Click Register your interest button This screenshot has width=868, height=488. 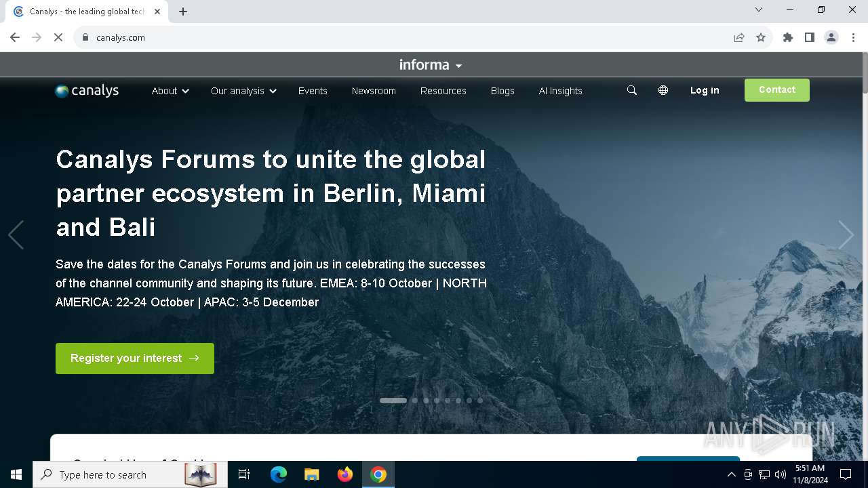pos(135,359)
